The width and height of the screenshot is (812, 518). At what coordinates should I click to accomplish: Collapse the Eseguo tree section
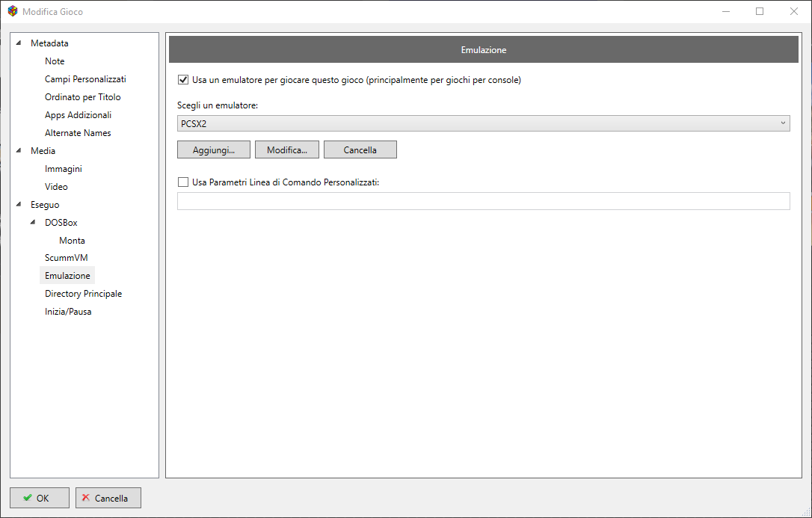(19, 204)
